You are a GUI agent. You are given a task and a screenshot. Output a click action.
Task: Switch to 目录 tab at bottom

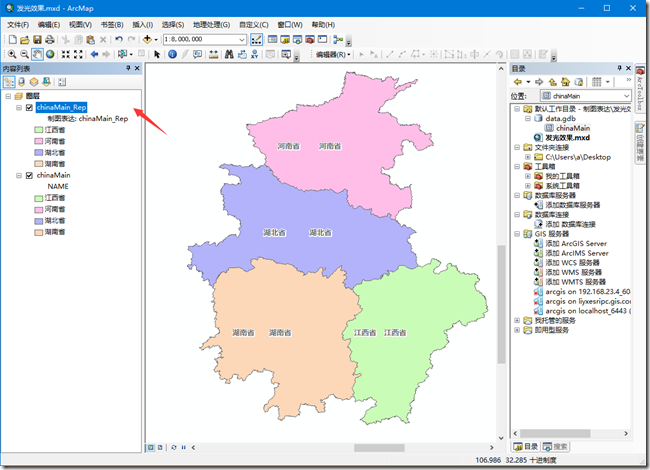click(526, 446)
